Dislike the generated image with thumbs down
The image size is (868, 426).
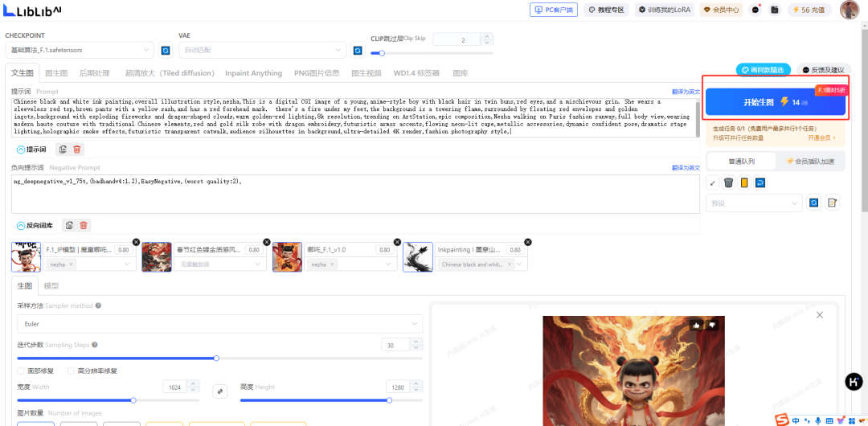(x=712, y=326)
